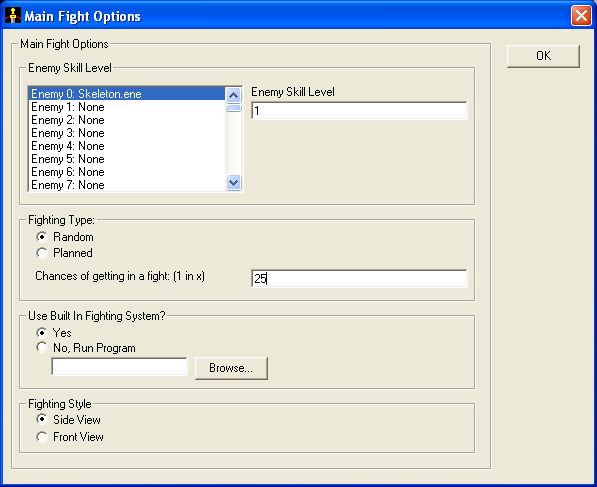Select the No, Run Program option
The height and width of the screenshot is (487, 597).
pyautogui.click(x=42, y=348)
